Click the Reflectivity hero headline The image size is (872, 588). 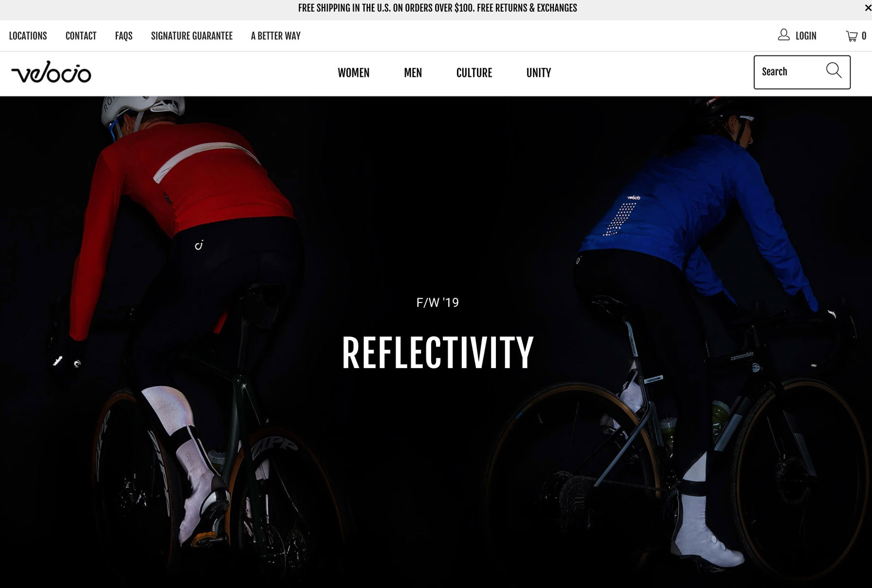point(437,353)
